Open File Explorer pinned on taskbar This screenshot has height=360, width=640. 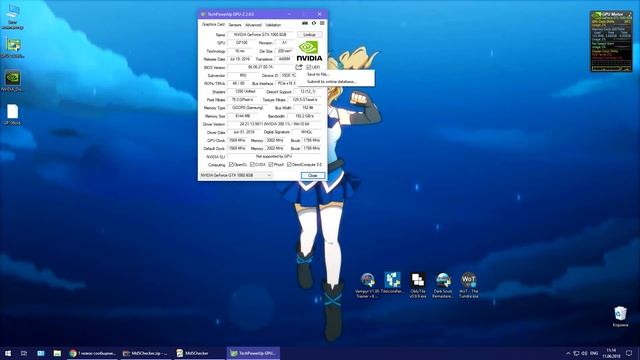click(57, 353)
